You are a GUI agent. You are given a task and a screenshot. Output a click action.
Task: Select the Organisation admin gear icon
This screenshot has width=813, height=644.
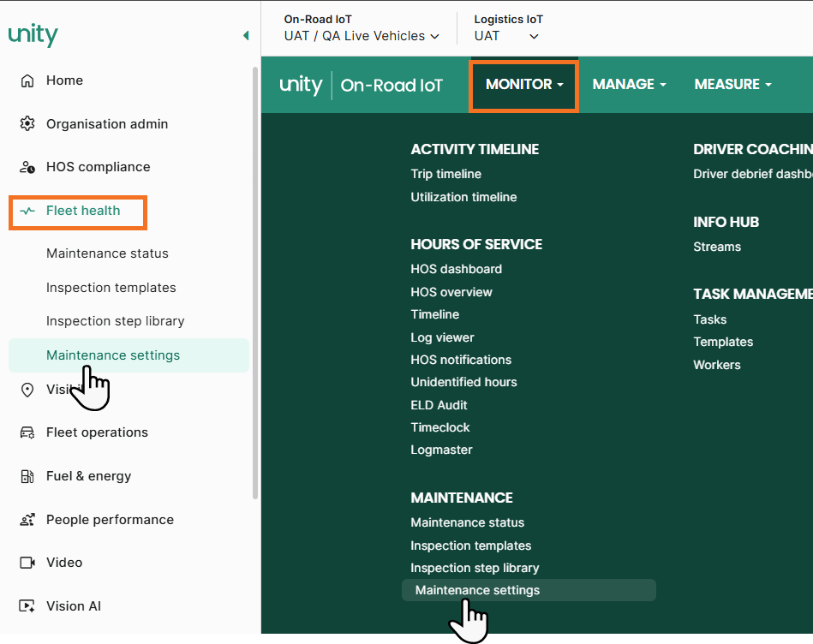(27, 123)
